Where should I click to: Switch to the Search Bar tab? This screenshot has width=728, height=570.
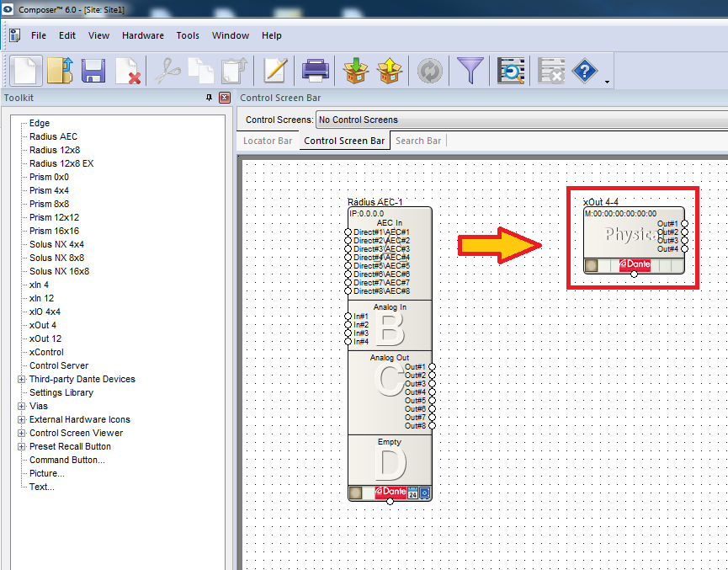418,141
